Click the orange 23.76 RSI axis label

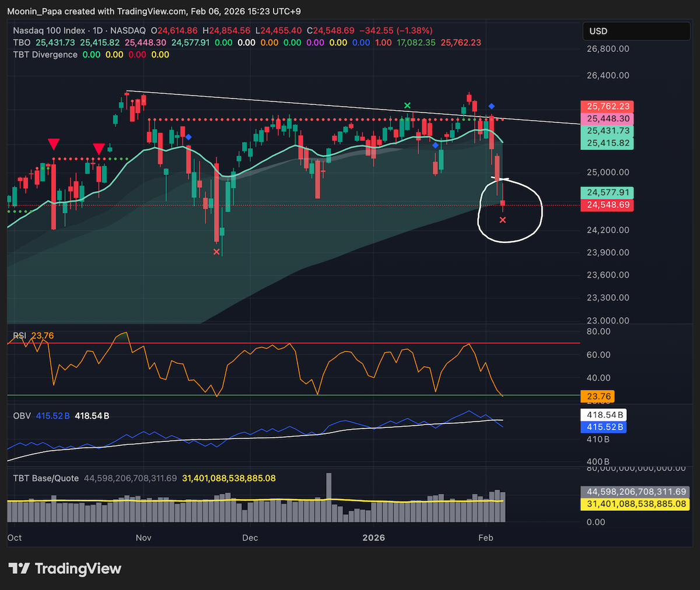point(598,396)
